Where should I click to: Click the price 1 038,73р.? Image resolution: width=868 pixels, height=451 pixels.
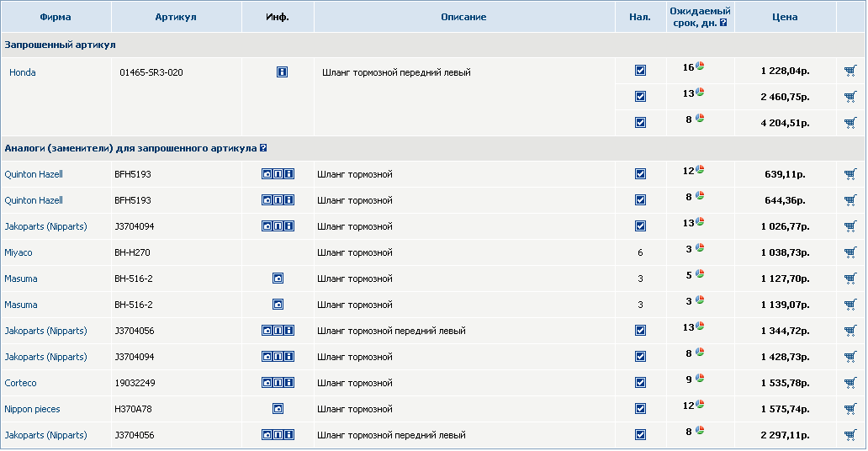pyautogui.click(x=785, y=252)
